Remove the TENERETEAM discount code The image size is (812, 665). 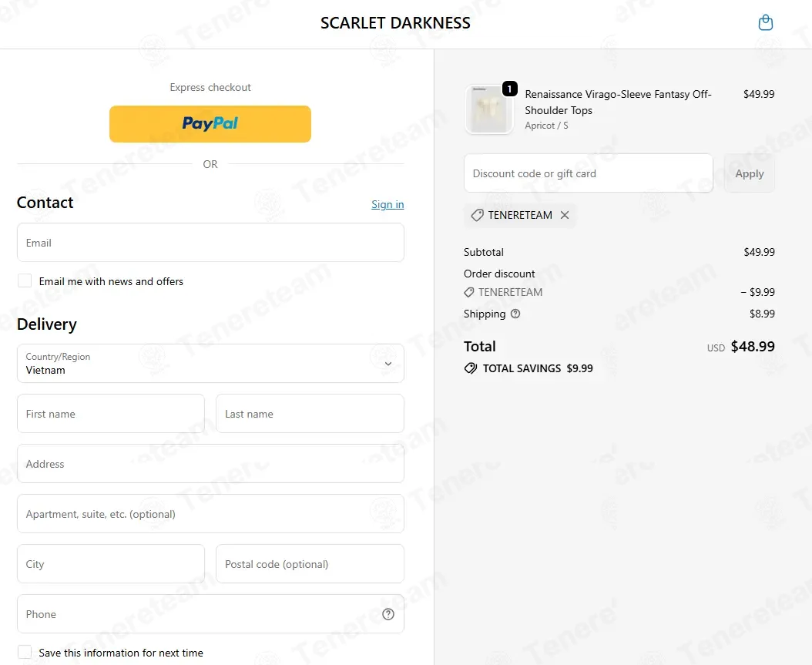[x=565, y=215]
